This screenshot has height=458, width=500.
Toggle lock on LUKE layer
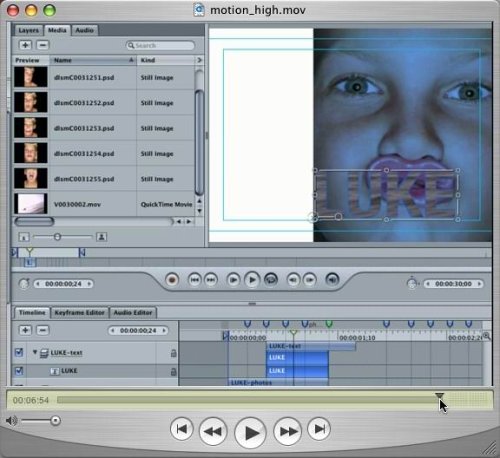(173, 371)
